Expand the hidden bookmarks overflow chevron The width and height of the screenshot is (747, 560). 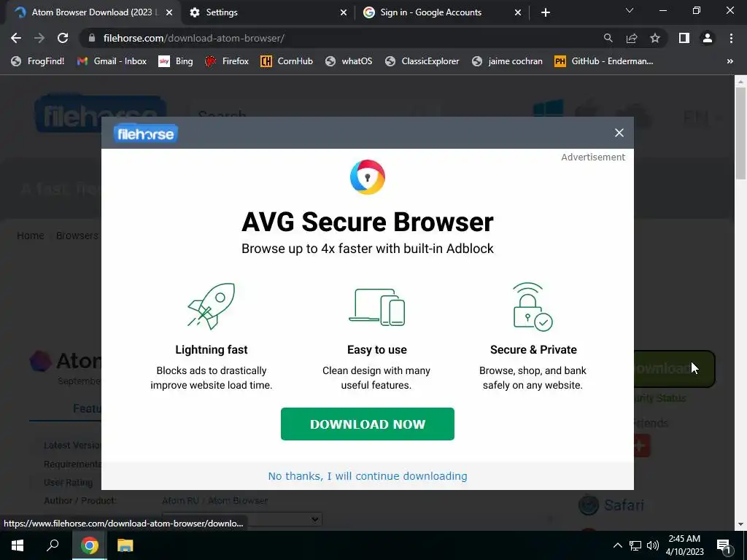click(729, 61)
